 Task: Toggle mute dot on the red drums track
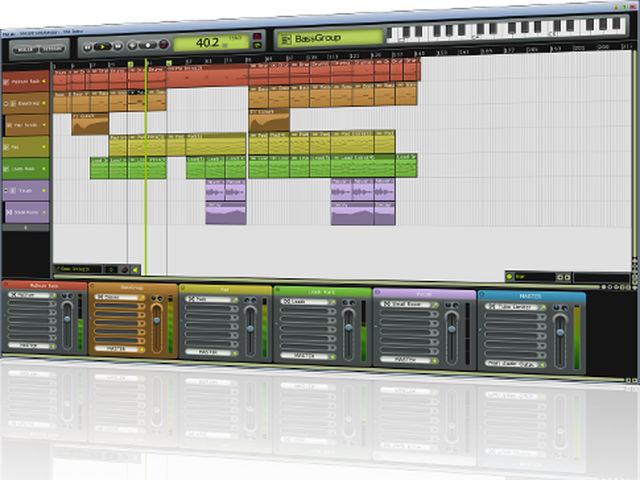pyautogui.click(x=44, y=81)
